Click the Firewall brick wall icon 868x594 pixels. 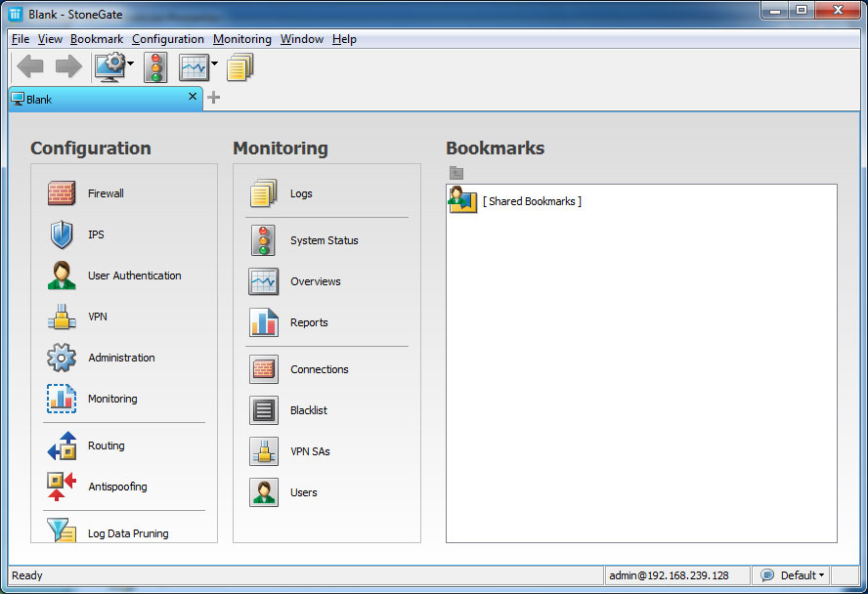pyautogui.click(x=62, y=193)
